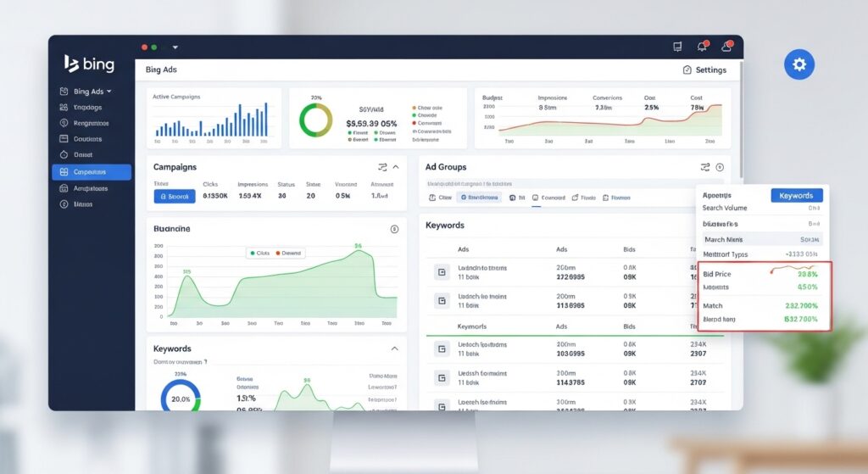Viewport: 868px width, 474px height.
Task: Click the green donut chart in the top summary card
Action: pyautogui.click(x=315, y=120)
